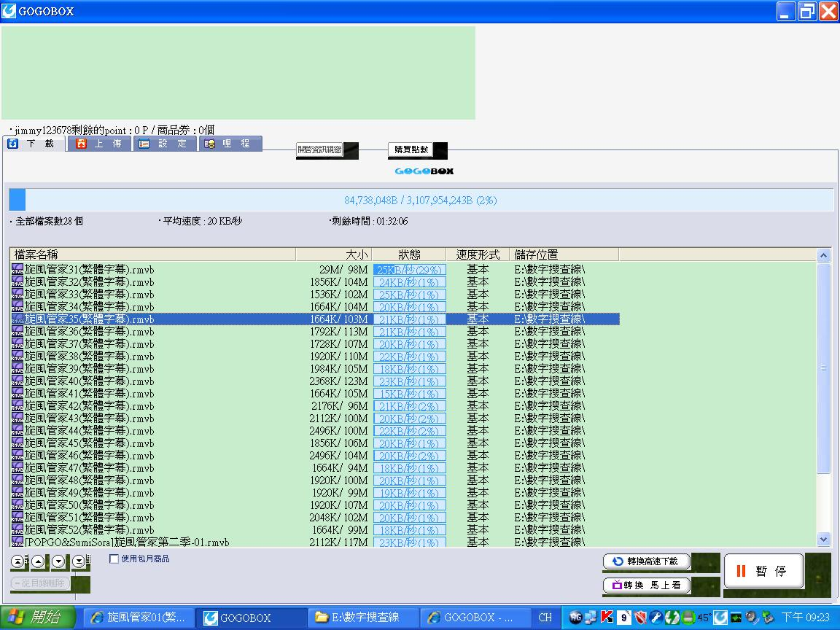Click the move-to-bottom arrow icon

point(79,561)
